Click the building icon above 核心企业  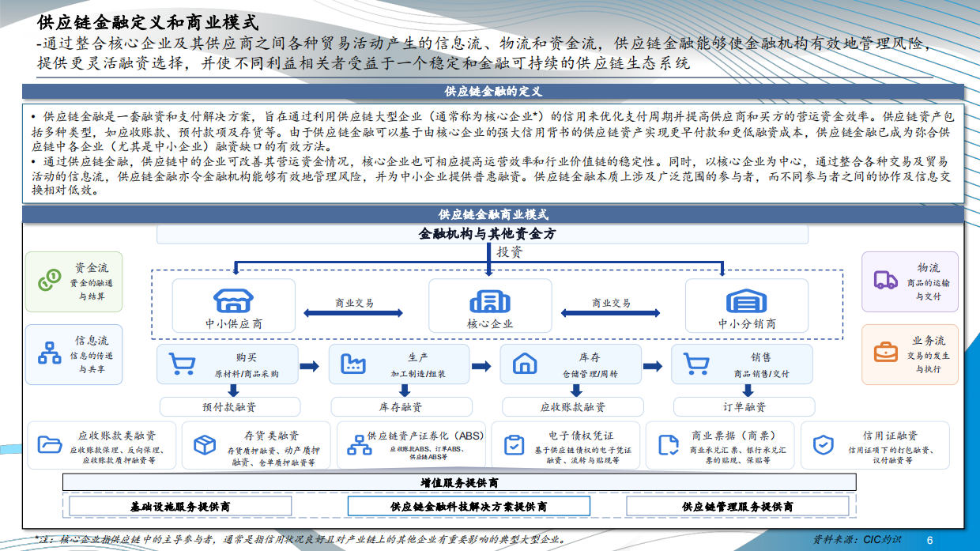point(490,300)
